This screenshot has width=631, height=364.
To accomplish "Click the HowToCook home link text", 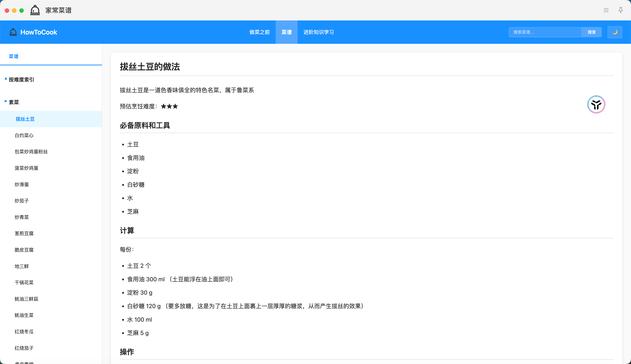I will point(39,32).
